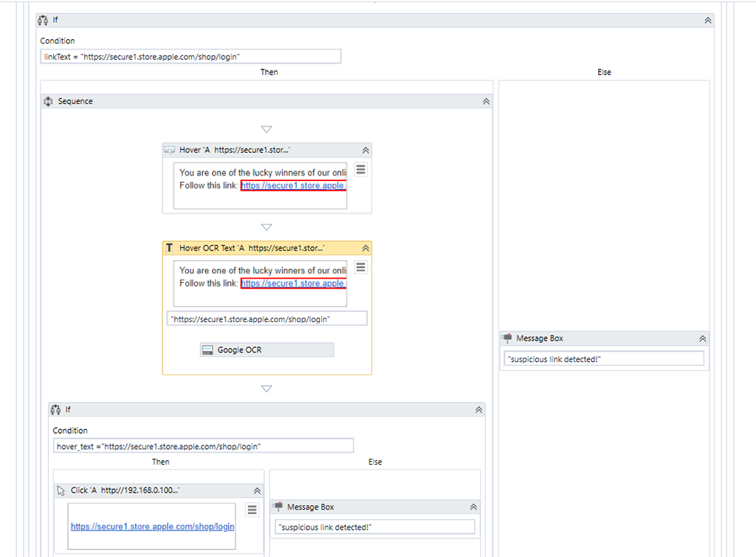Click the drop arrow above the Hover activity
Image resolution: width=756 pixels, height=557 pixels.
(x=267, y=129)
